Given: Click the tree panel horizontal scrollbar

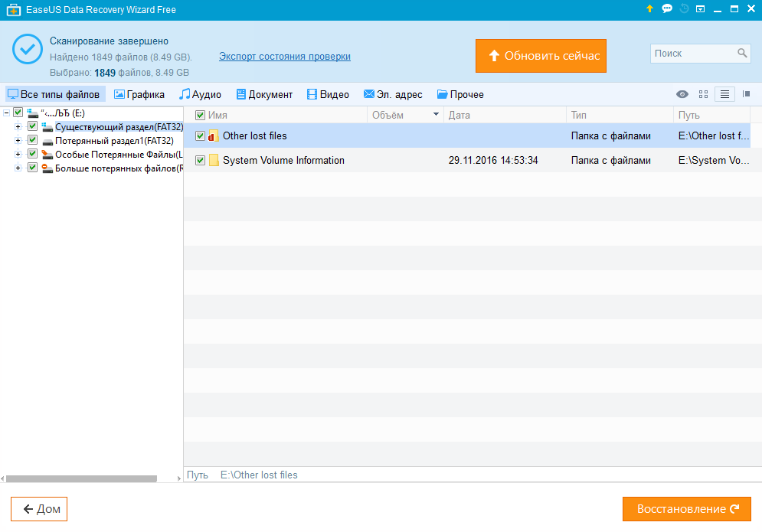Looking at the screenshot, I should [81, 478].
